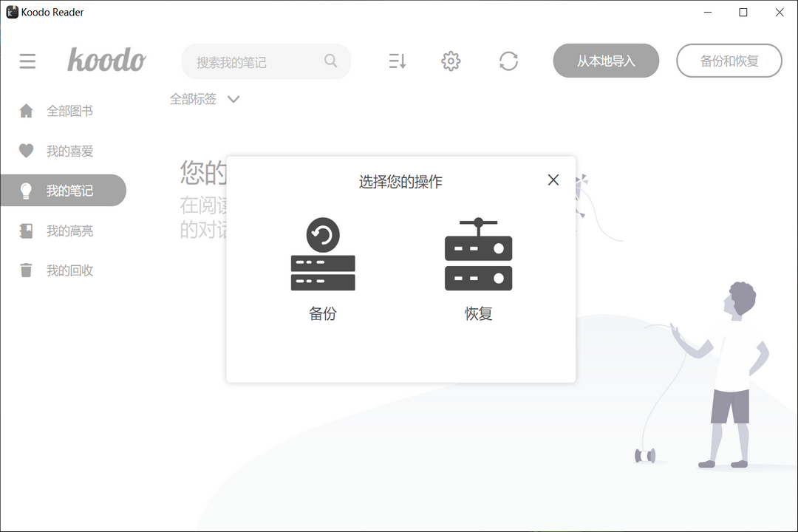Image resolution: width=798 pixels, height=532 pixels.
Task: Open the search magnifier in the search bar
Action: point(330,61)
